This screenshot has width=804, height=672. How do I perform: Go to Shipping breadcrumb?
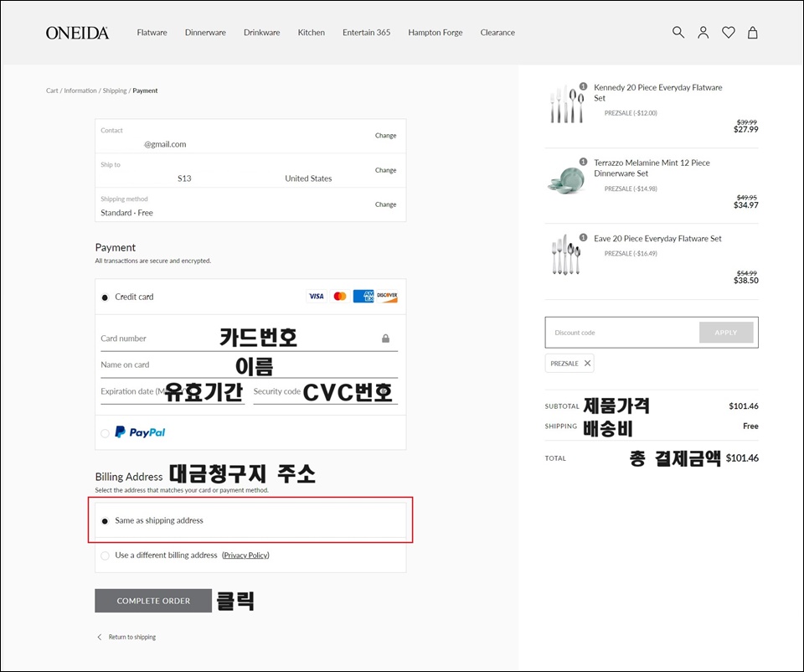coord(115,90)
